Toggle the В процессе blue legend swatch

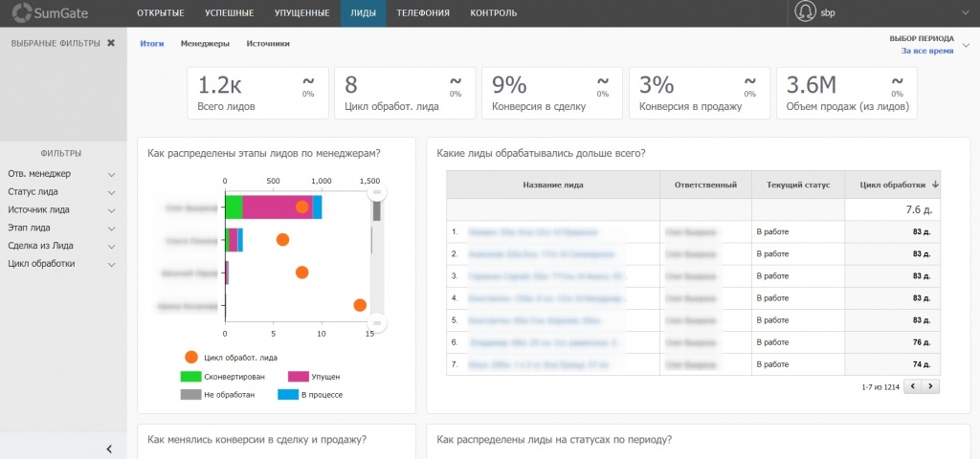[x=287, y=395]
